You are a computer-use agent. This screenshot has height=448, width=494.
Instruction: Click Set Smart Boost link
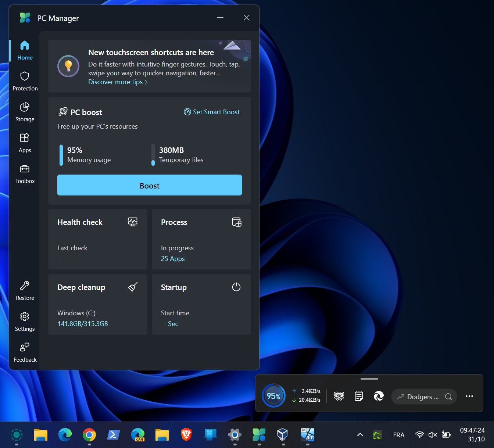click(x=212, y=112)
